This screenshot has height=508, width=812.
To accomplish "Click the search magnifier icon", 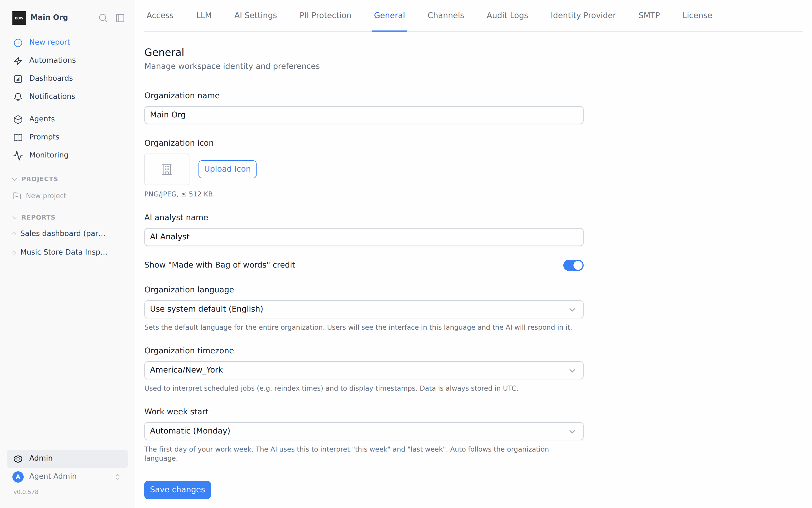I will [x=103, y=18].
